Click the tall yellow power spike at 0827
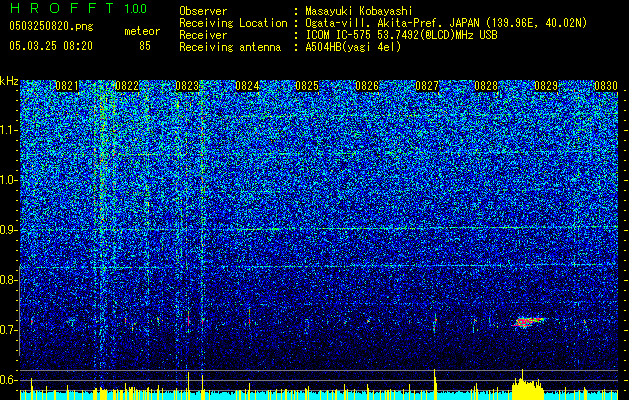This screenshot has height=400, width=629. [x=435, y=384]
